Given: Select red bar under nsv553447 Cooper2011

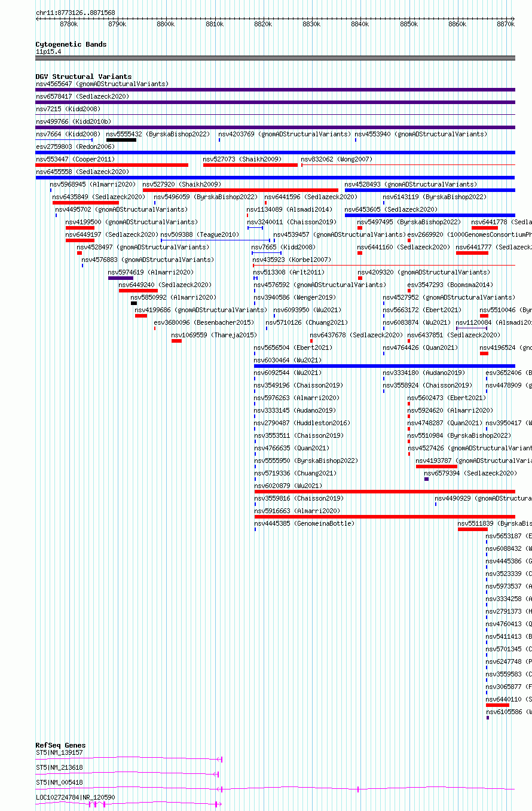Looking at the screenshot, I should [112, 165].
